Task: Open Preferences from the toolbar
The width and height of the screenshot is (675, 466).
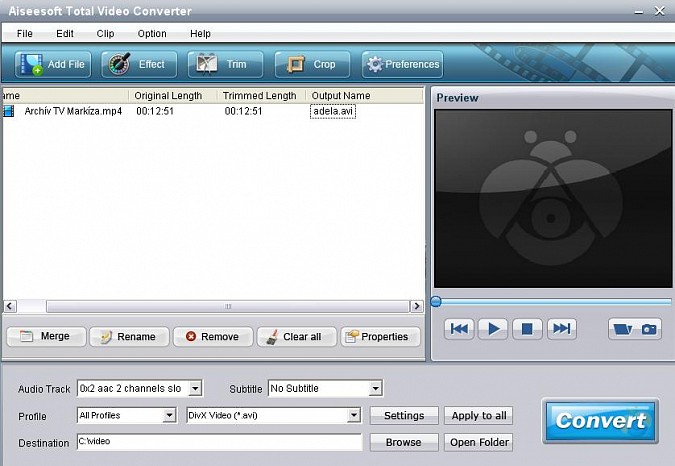Action: [x=403, y=65]
